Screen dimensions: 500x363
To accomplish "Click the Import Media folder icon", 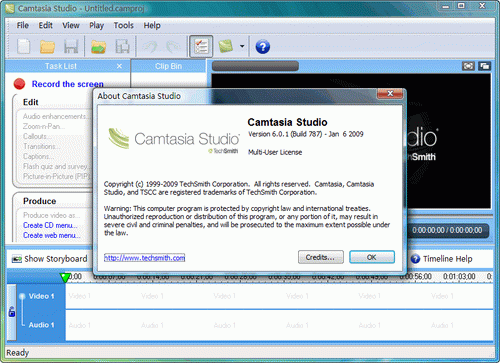I will coord(98,47).
